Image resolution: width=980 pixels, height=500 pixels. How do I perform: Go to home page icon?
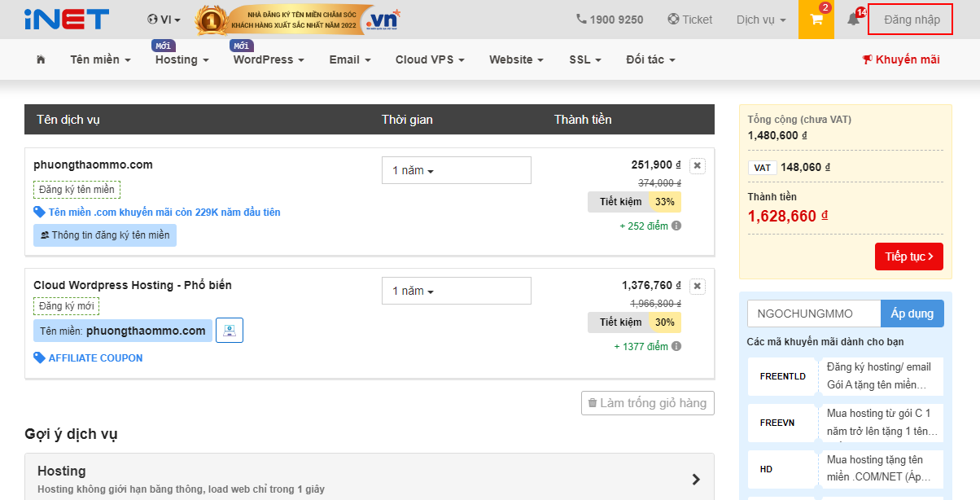41,59
